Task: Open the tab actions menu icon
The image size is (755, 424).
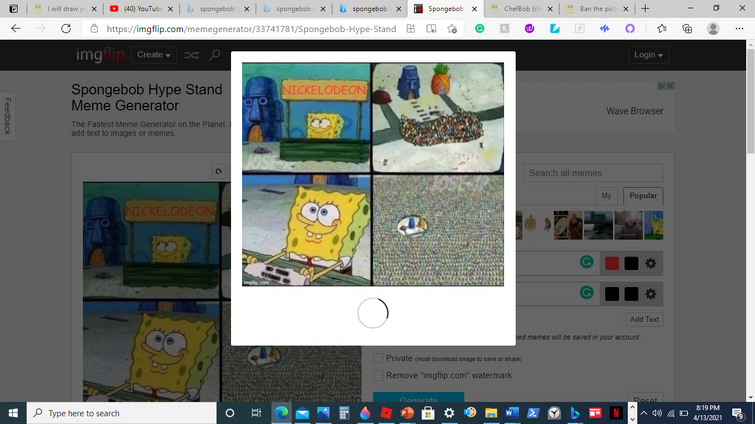Action: pyautogui.click(x=13, y=9)
